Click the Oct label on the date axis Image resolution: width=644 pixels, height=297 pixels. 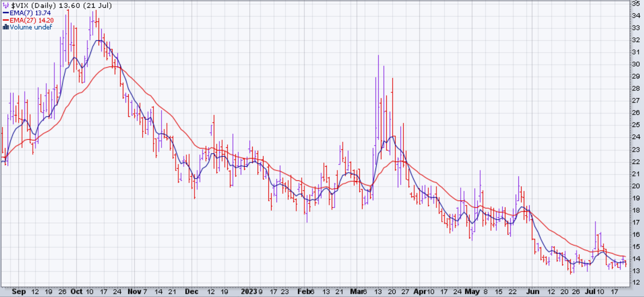[76, 292]
